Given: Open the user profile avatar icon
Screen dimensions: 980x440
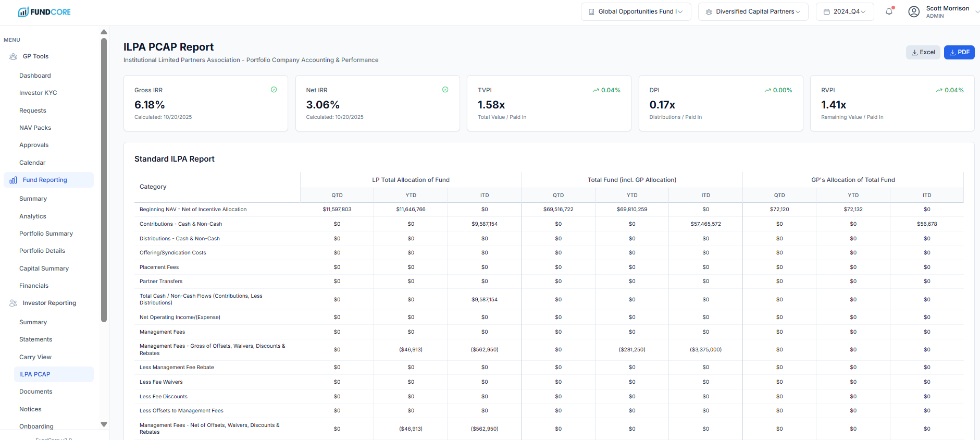Looking at the screenshot, I should coord(914,11).
